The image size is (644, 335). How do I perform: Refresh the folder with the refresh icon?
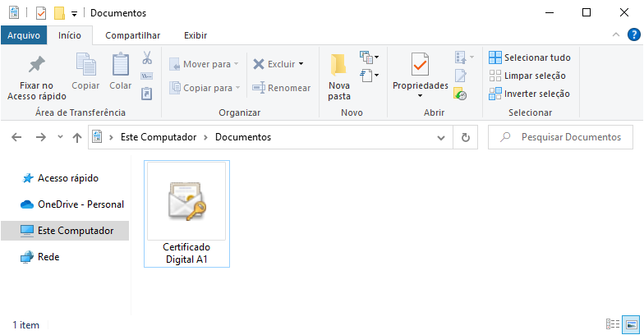[x=465, y=138]
